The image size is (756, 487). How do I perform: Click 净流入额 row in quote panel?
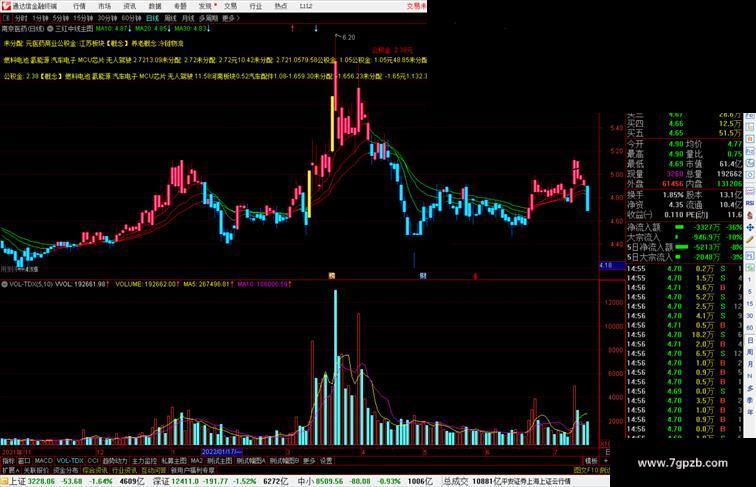[685, 227]
